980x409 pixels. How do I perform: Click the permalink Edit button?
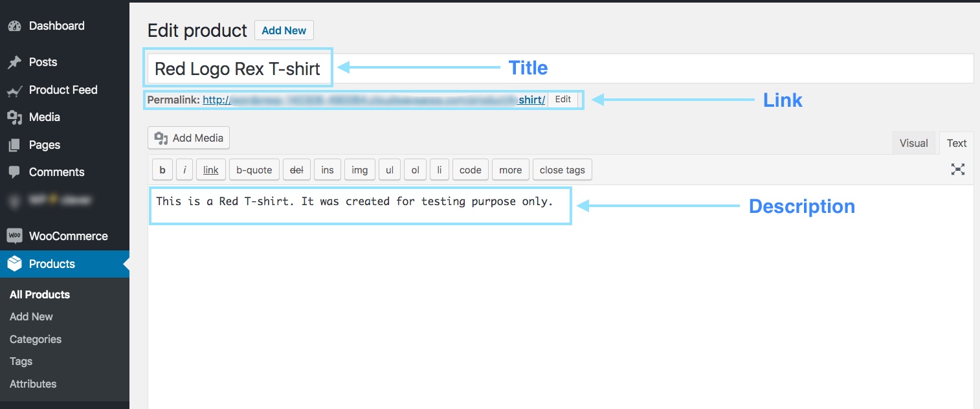[x=563, y=100]
